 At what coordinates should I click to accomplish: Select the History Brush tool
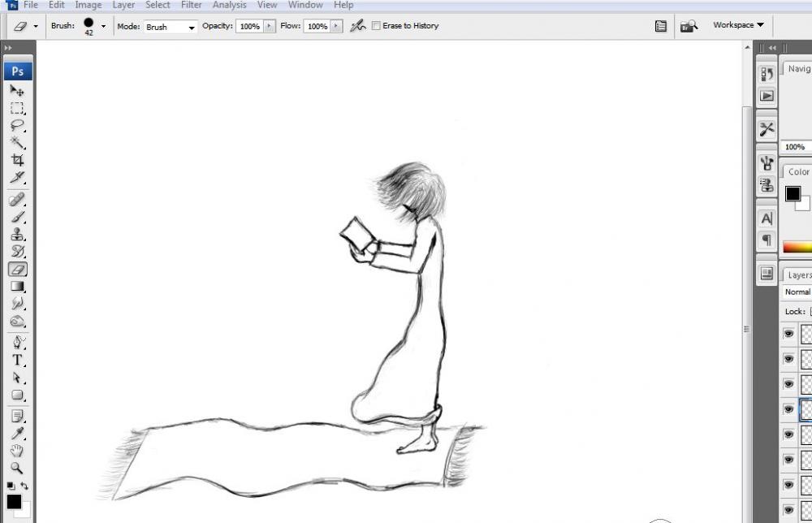[x=17, y=252]
